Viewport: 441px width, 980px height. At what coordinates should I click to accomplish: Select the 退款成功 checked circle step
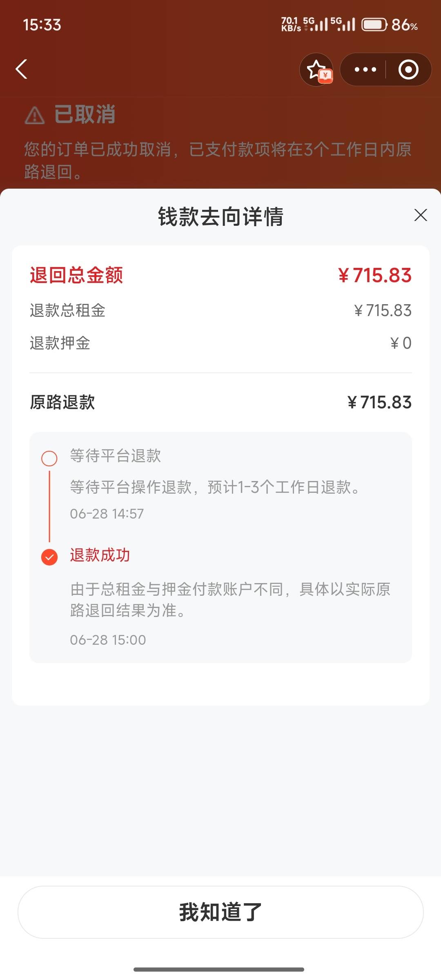click(49, 557)
